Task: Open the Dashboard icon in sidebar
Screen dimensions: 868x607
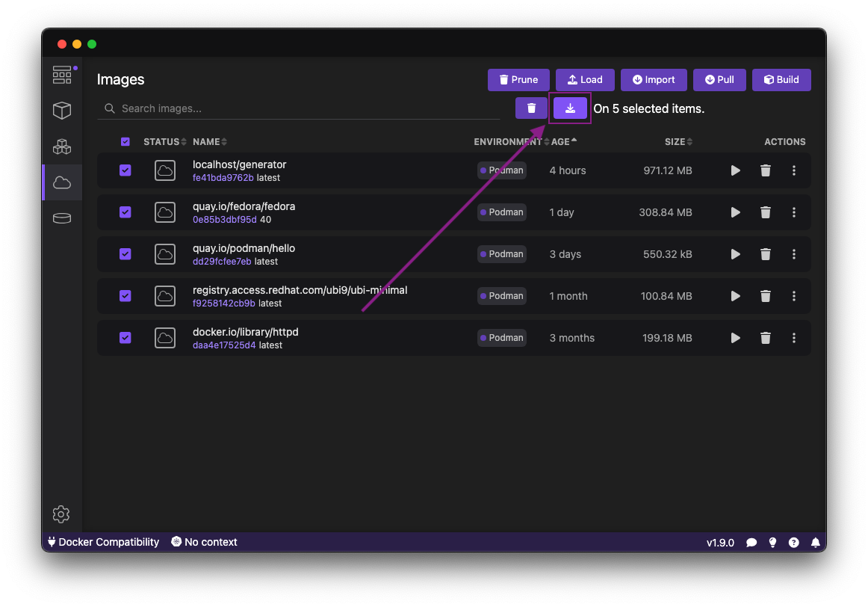Action: coord(62,75)
